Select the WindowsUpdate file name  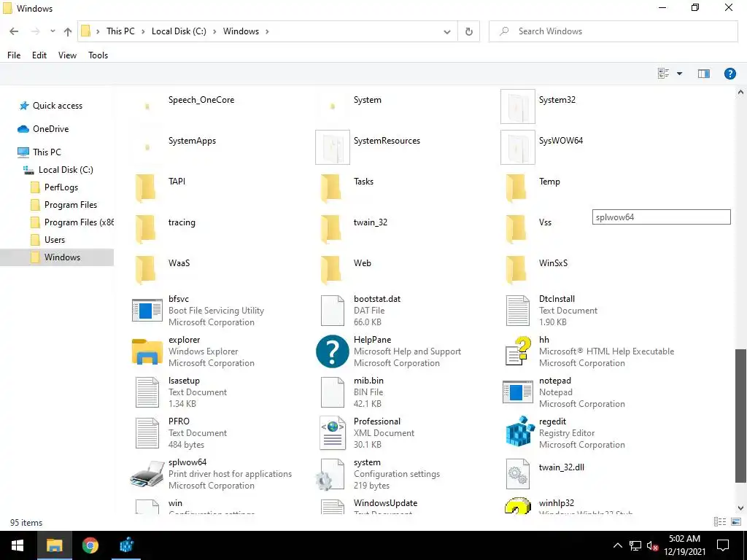(x=385, y=503)
